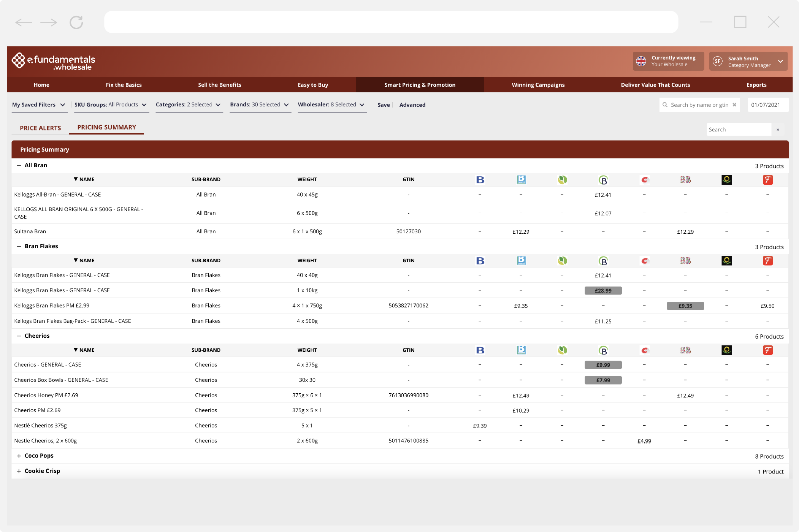Image resolution: width=799 pixels, height=532 pixels.
Task: Select the Pricing Summary tab
Action: pyautogui.click(x=107, y=127)
